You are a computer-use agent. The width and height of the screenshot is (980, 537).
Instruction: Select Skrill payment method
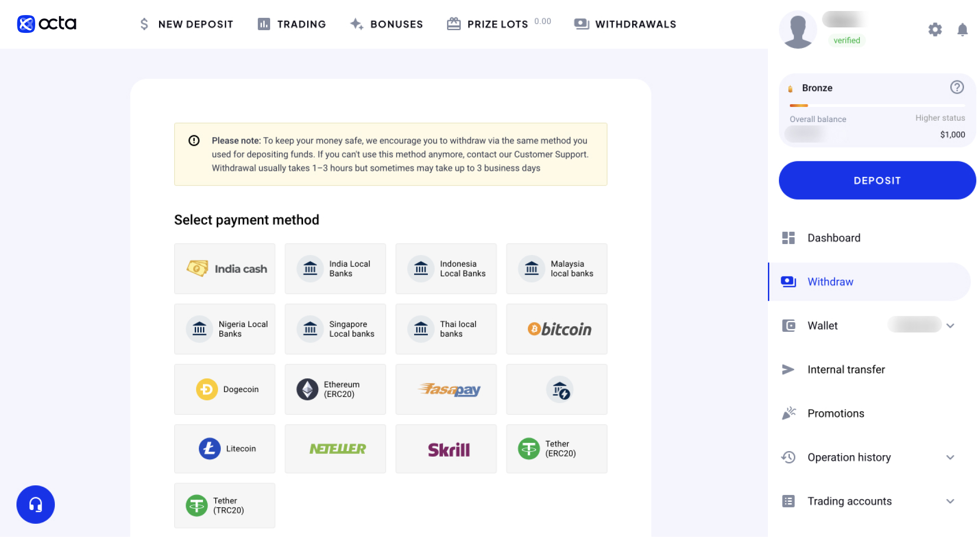(448, 449)
